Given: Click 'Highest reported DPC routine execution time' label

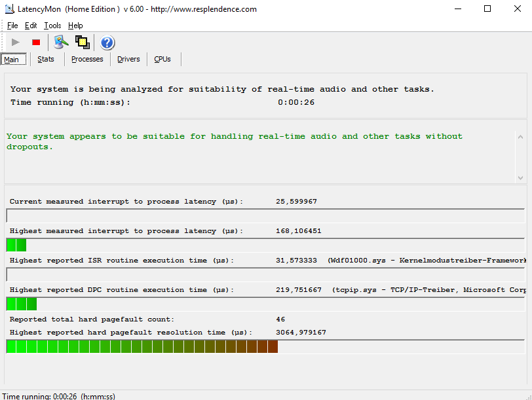Looking at the screenshot, I should point(122,290).
